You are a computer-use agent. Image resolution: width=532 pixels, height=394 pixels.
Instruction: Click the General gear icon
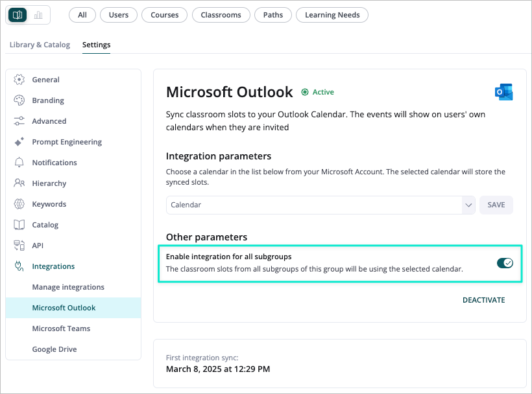(x=19, y=80)
